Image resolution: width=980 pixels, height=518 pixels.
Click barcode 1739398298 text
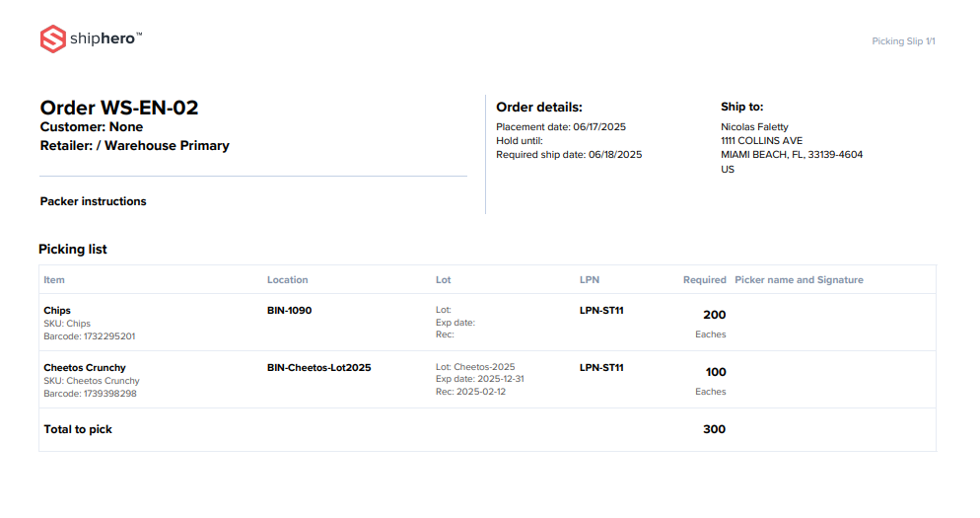click(90, 394)
